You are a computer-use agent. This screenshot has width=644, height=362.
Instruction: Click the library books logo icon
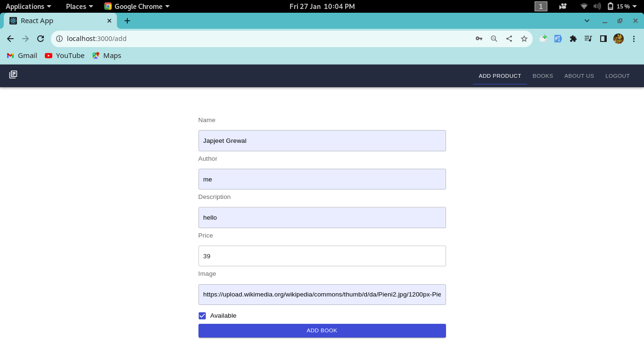coord(13,74)
